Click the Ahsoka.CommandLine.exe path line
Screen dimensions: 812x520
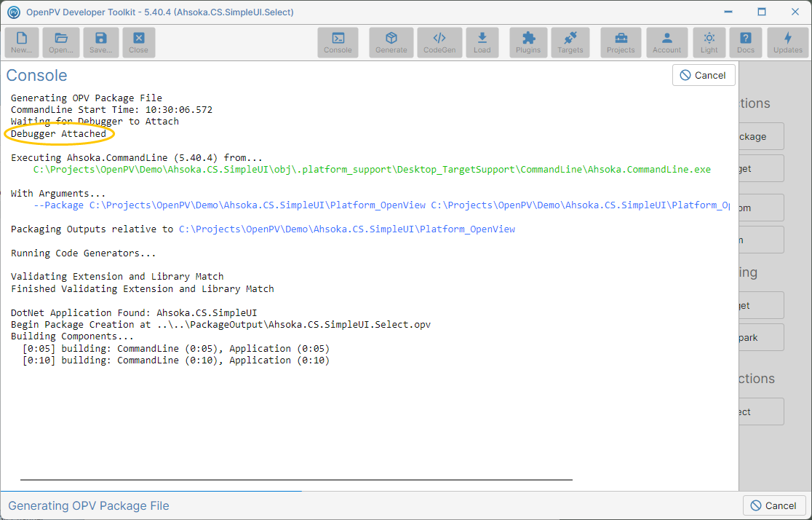coord(372,170)
